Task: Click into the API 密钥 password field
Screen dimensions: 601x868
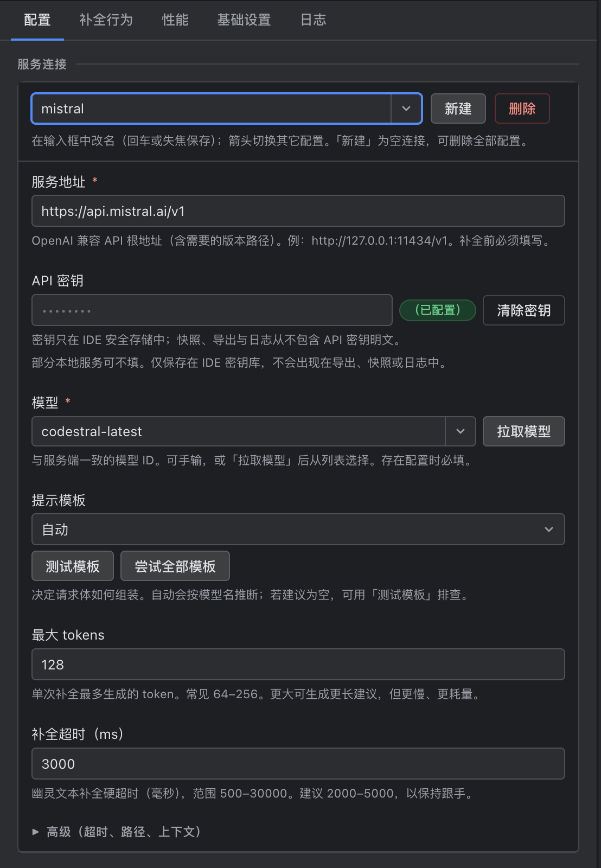Action: click(x=212, y=310)
